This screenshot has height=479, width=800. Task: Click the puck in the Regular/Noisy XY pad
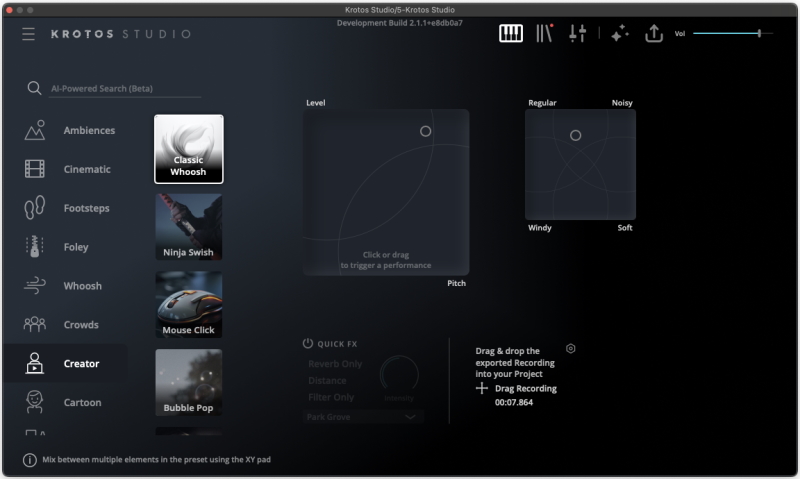(576, 135)
